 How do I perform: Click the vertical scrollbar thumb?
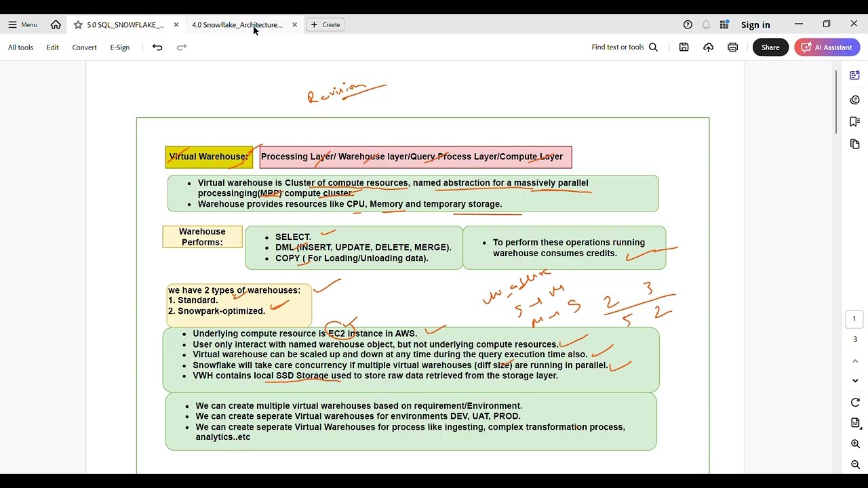(836, 102)
